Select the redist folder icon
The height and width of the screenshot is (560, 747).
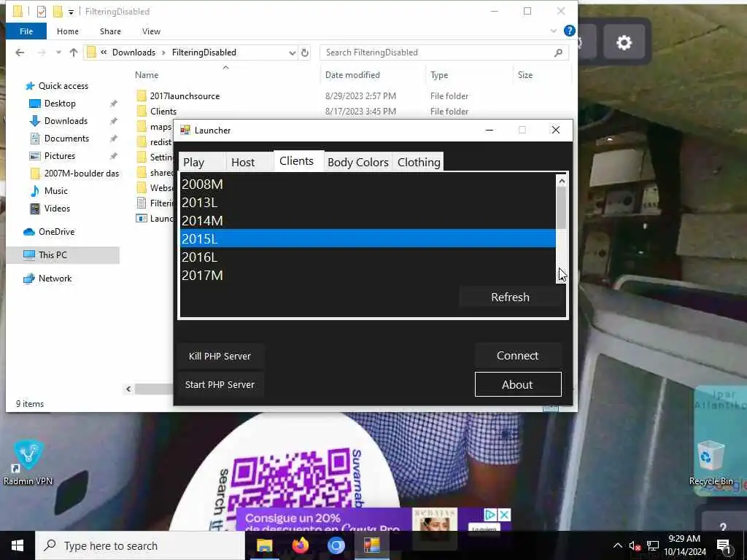click(x=142, y=142)
